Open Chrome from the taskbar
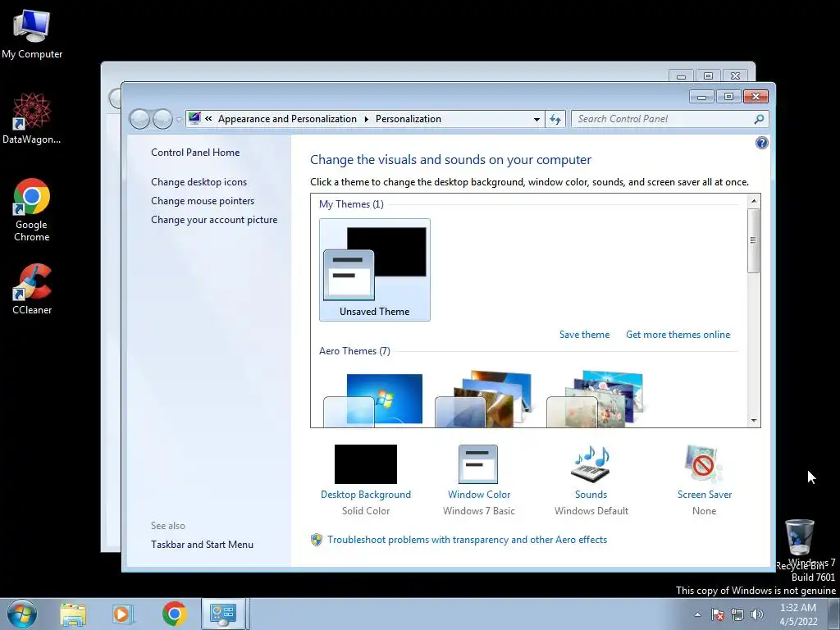 [x=174, y=614]
